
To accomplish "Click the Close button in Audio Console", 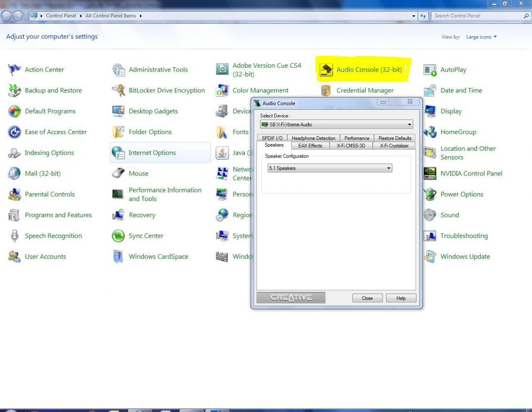I will coord(367,298).
